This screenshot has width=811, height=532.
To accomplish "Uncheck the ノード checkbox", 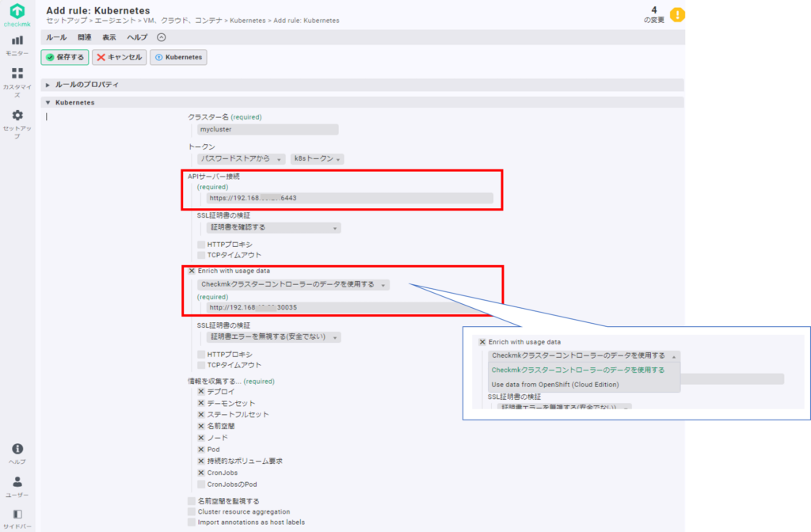I will click(x=201, y=438).
